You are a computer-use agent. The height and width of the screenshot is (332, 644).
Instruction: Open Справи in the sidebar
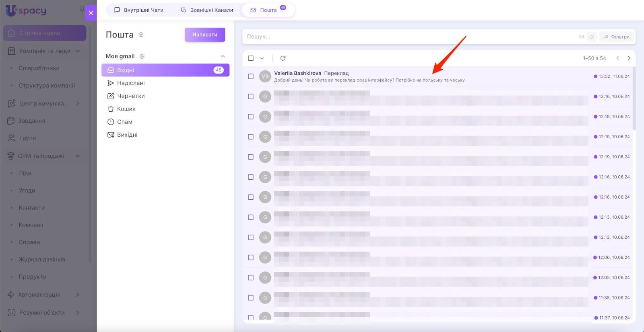[29, 242]
